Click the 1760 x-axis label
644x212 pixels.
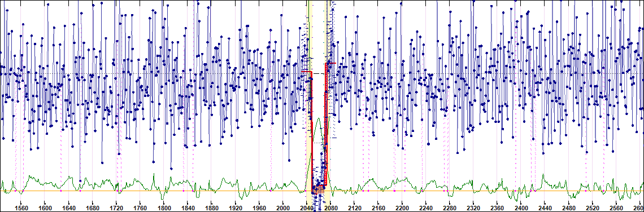click(x=140, y=207)
